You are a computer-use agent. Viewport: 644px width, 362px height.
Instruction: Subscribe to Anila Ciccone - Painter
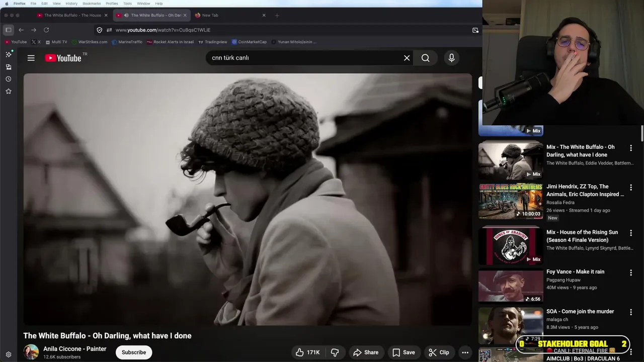134,352
